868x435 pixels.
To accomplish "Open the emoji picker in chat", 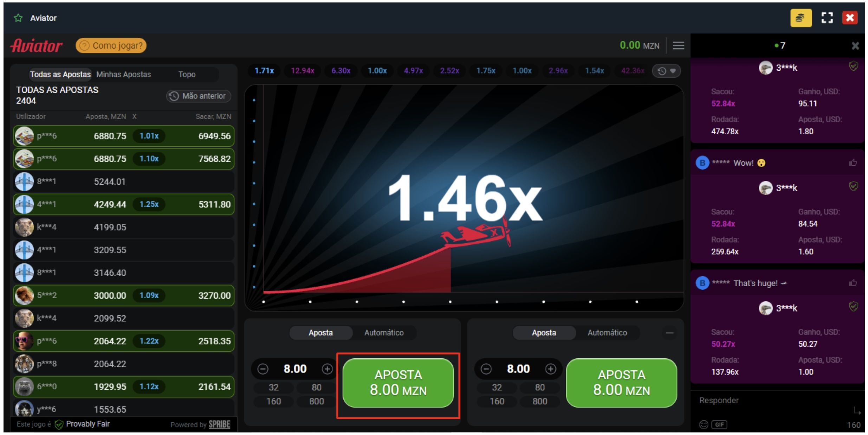I will tap(704, 424).
